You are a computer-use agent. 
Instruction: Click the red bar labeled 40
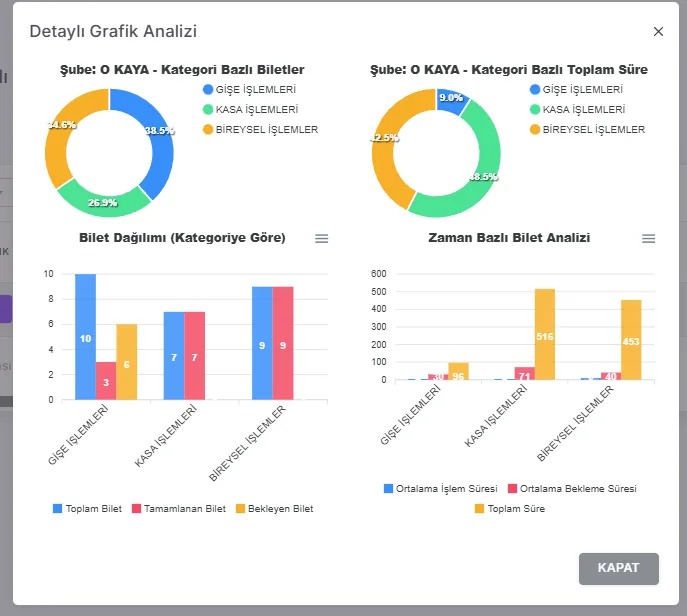pos(611,376)
